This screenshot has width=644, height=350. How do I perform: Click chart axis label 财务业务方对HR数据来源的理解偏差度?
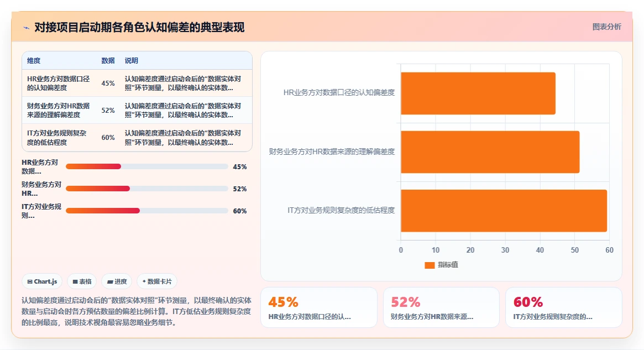[x=332, y=152]
